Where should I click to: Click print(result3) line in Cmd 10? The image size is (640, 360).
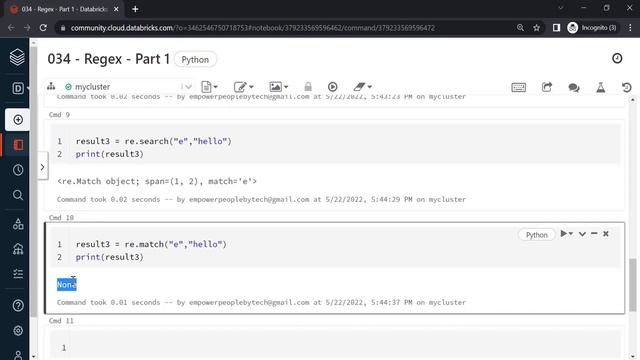click(x=110, y=257)
